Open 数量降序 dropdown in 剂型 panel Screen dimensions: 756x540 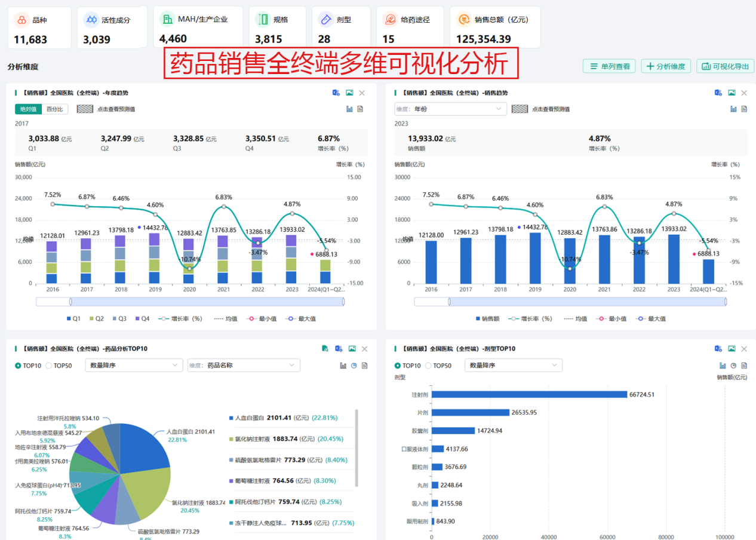tap(514, 365)
